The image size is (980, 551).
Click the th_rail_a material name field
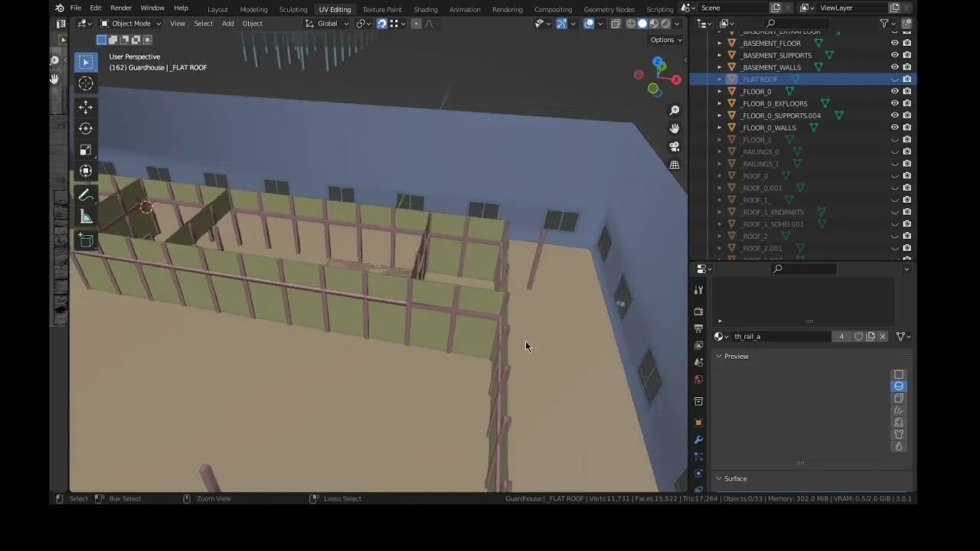781,337
